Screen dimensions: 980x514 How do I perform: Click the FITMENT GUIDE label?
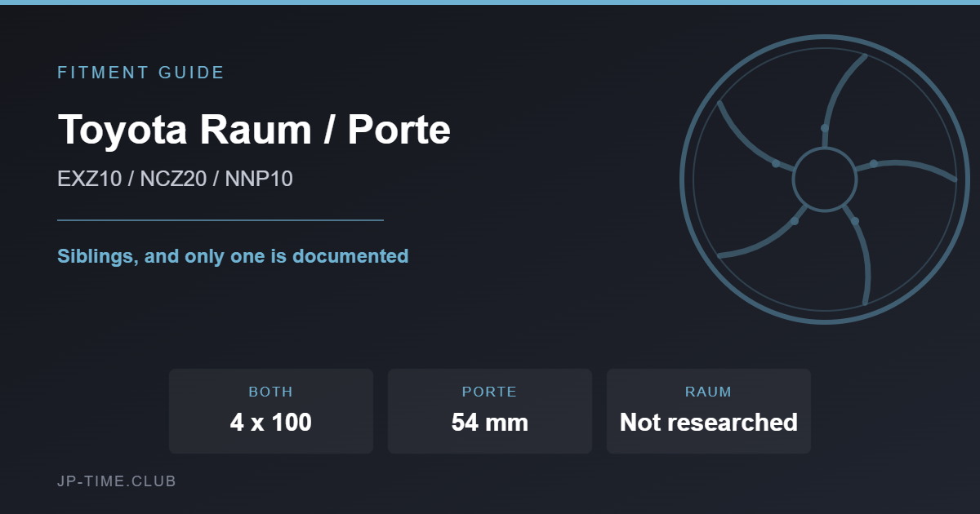[140, 73]
